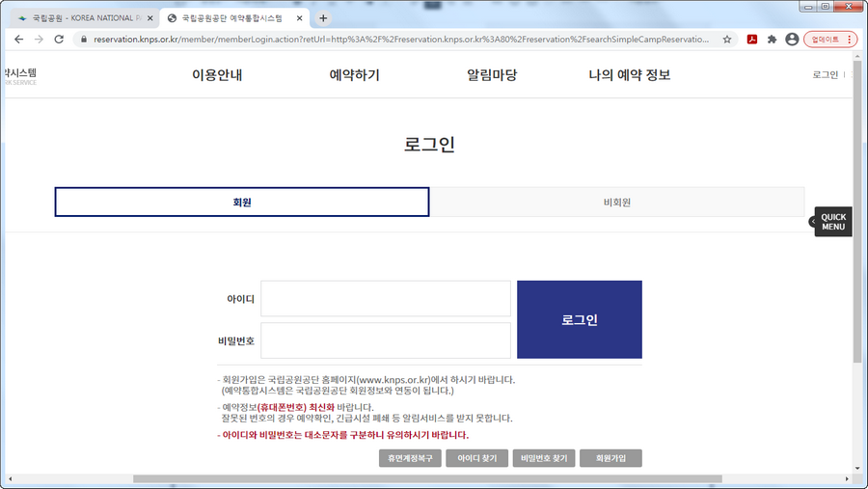Focus the 아이디 input field
Image resolution: width=868 pixels, height=489 pixels.
click(x=385, y=298)
